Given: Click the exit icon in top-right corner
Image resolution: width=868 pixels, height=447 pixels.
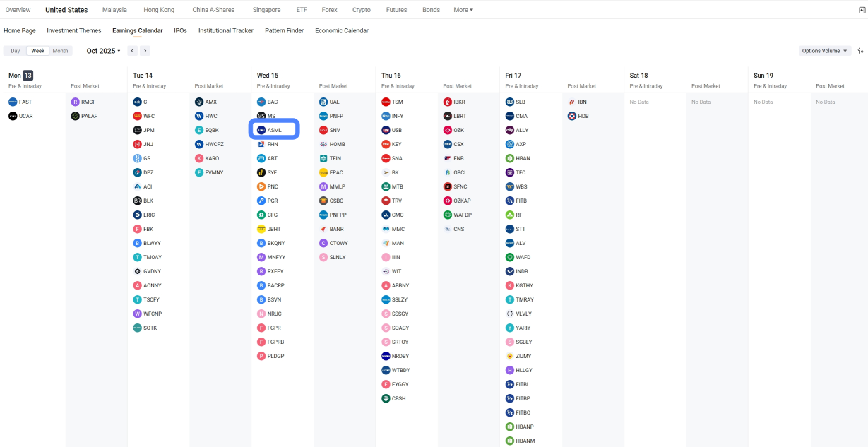Looking at the screenshot, I should point(861,10).
